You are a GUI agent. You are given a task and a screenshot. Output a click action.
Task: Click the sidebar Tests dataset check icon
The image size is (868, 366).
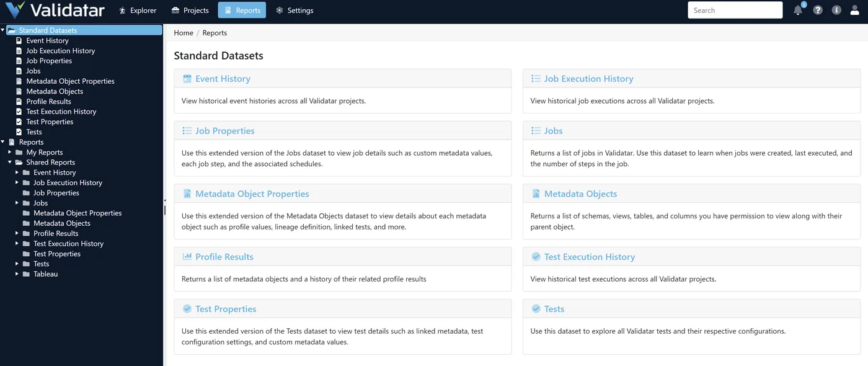pyautogui.click(x=19, y=132)
